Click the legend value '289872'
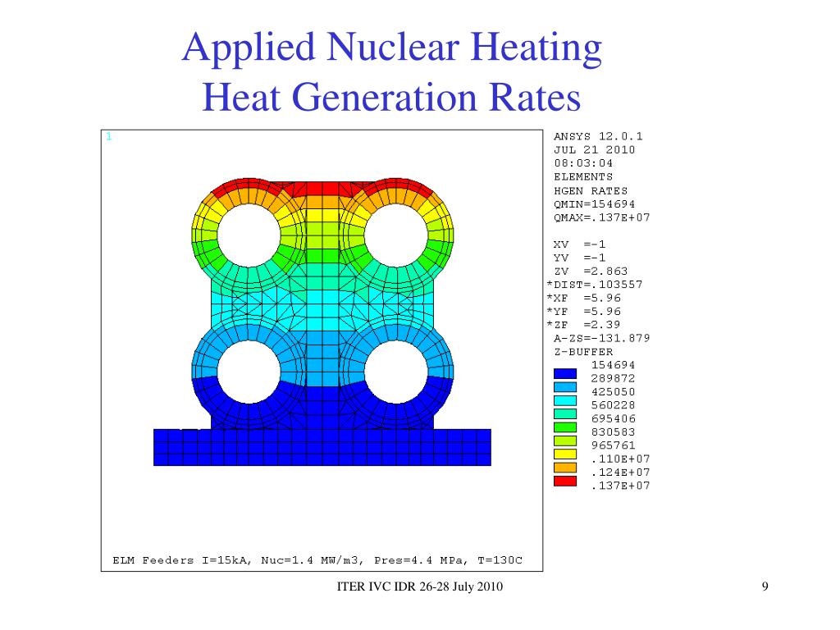 coord(613,378)
